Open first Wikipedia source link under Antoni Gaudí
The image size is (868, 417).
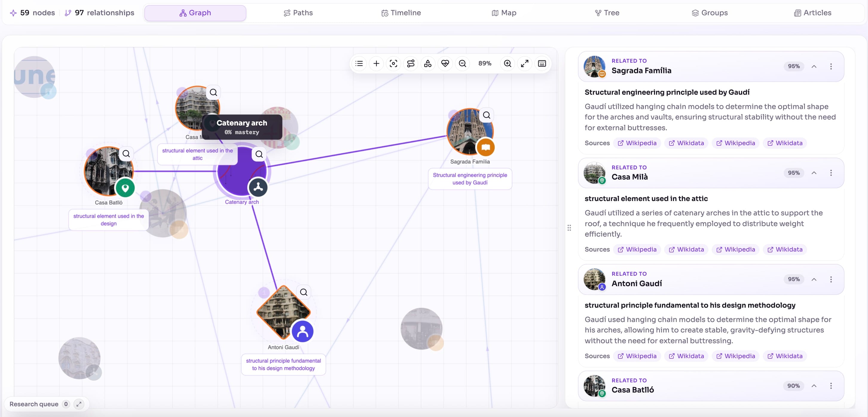[x=637, y=356]
